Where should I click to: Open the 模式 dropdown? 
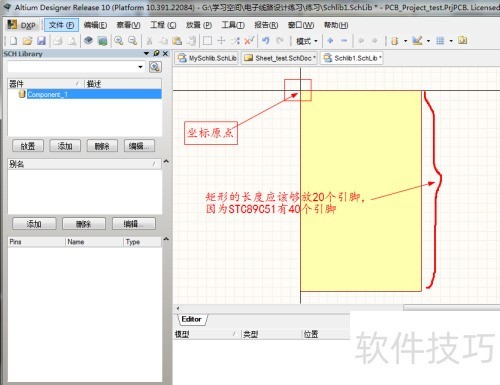click(307, 41)
